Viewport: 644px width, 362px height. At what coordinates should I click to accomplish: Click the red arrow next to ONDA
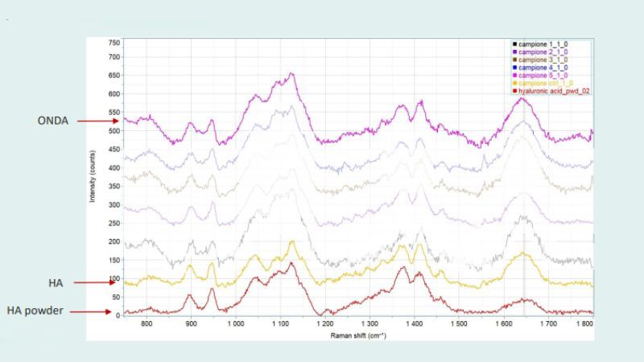point(97,121)
